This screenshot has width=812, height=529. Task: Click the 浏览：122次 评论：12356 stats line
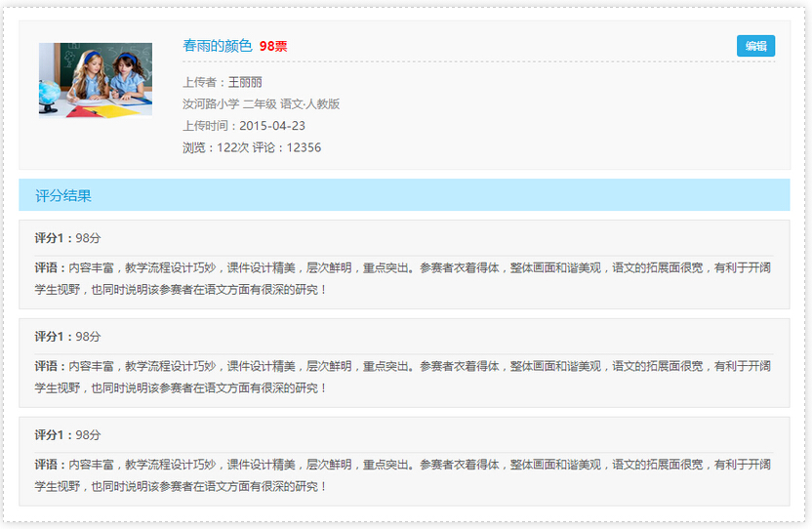tap(252, 147)
